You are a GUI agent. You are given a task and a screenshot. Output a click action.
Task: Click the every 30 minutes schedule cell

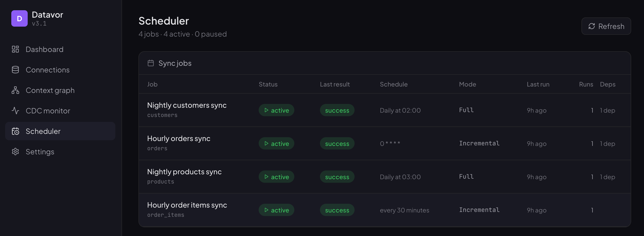[x=405, y=210]
